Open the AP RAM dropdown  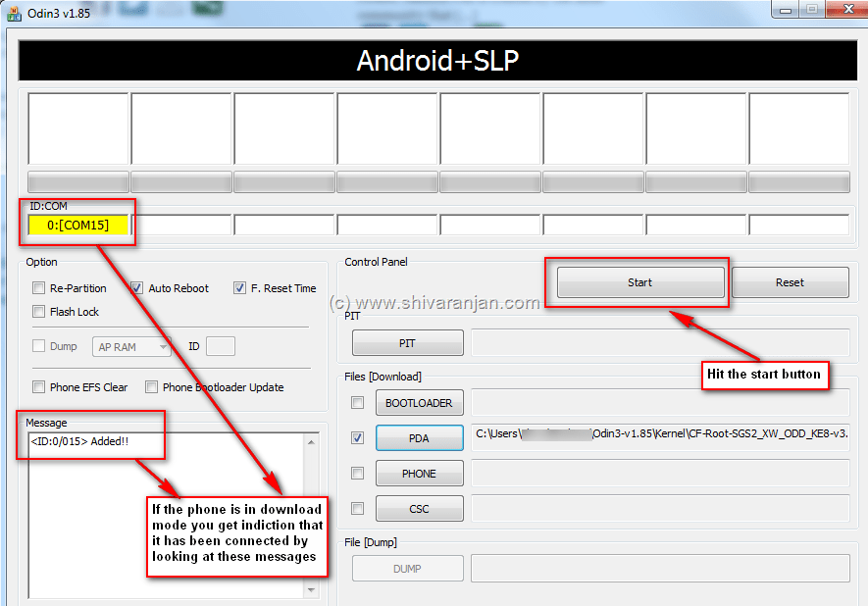click(x=131, y=346)
